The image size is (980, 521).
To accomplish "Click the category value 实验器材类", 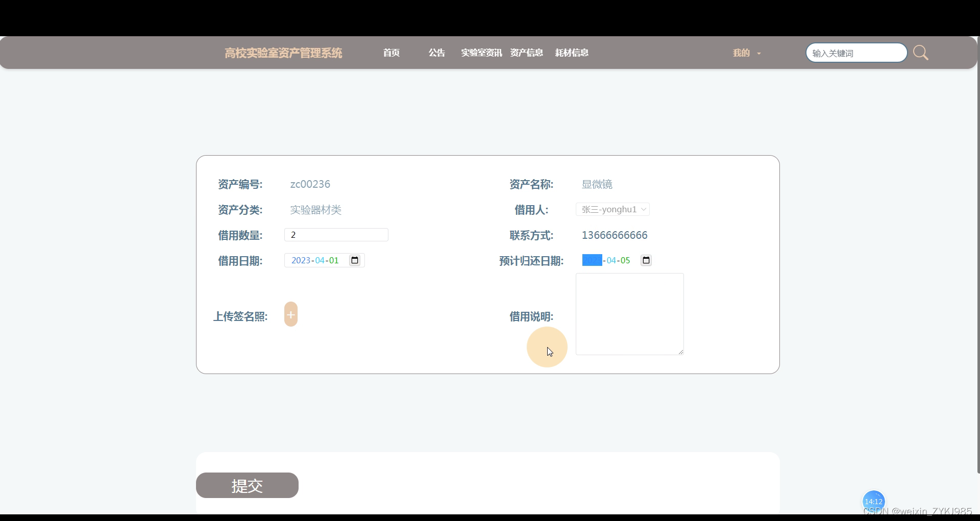I will (316, 210).
